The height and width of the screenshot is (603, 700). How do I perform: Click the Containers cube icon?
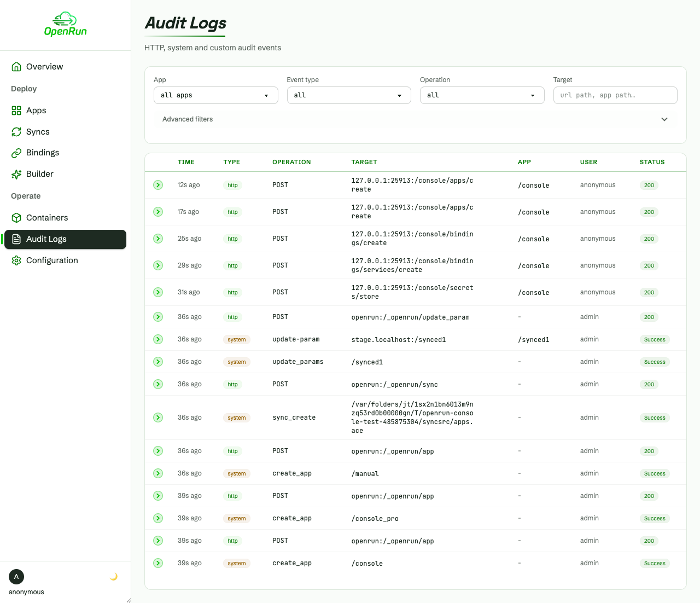16,218
